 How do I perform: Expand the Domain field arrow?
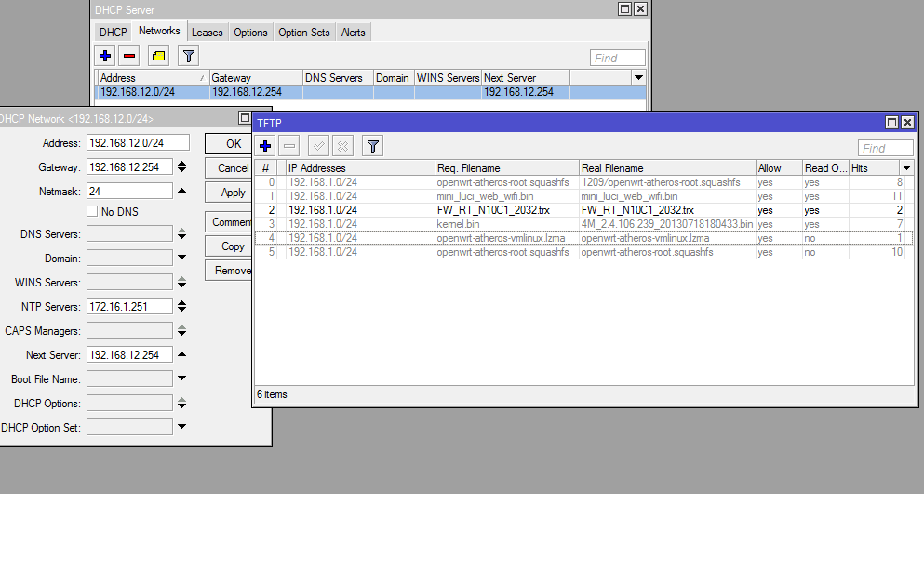pyautogui.click(x=182, y=258)
